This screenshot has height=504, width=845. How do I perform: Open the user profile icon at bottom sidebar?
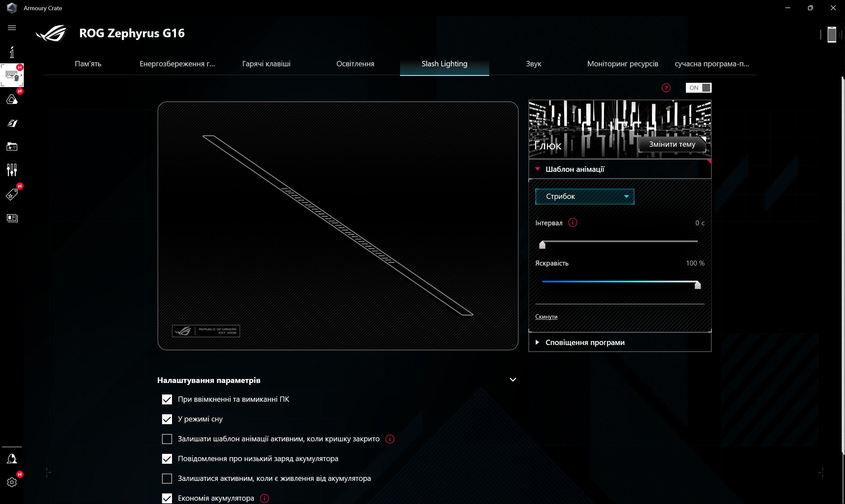pos(12,459)
